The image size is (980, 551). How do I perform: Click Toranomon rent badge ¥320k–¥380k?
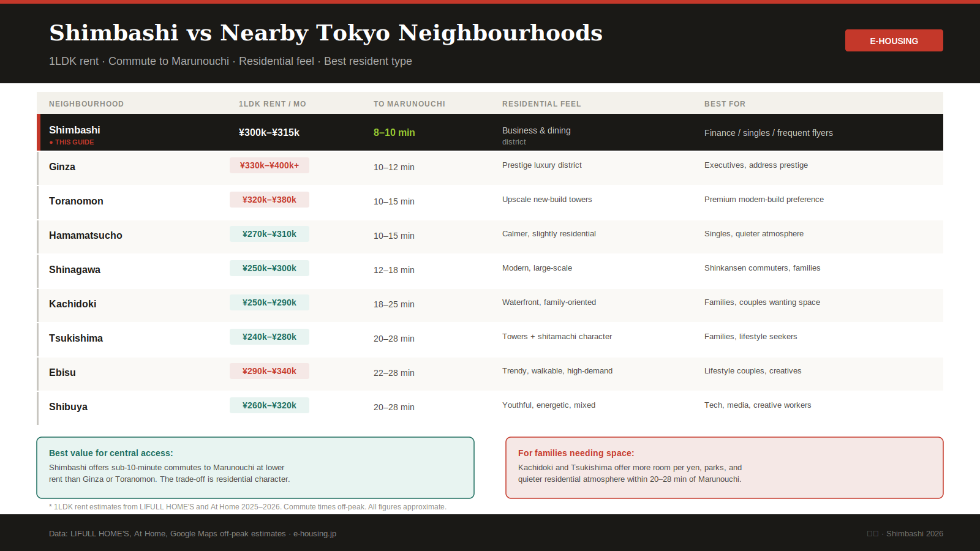click(x=269, y=200)
